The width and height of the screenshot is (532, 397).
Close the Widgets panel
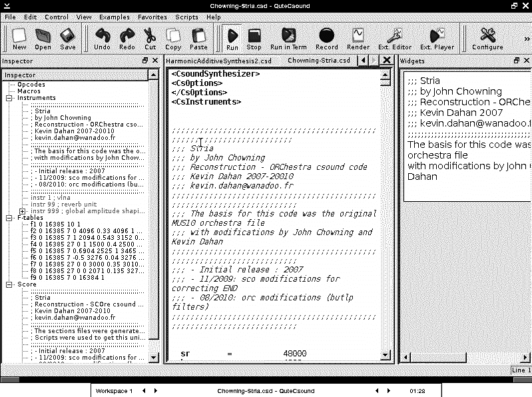point(527,61)
